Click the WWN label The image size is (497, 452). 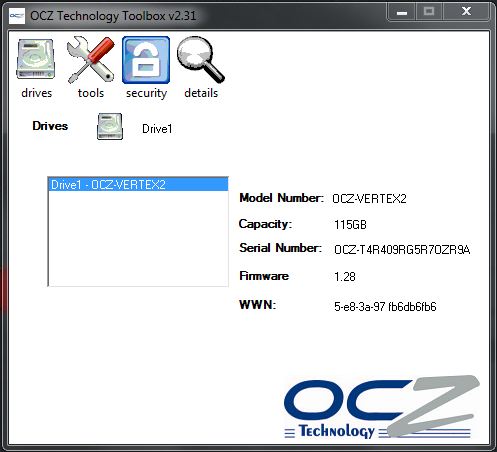pos(257,305)
